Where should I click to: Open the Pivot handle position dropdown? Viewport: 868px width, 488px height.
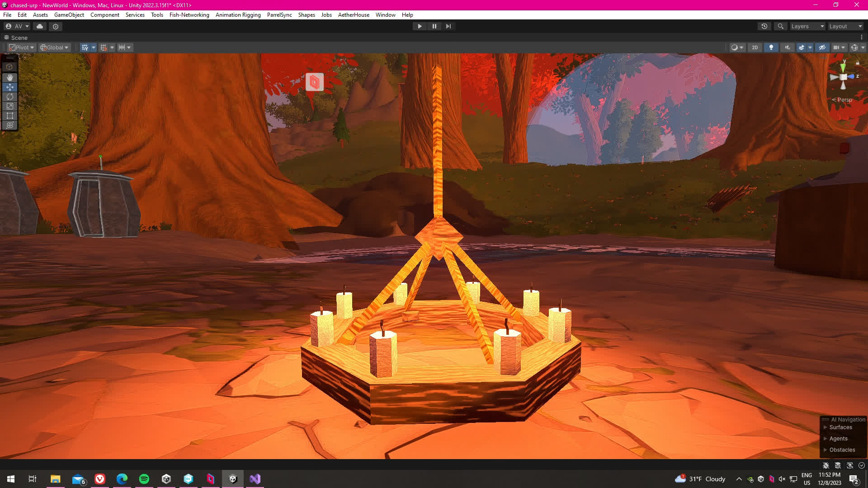tap(22, 47)
